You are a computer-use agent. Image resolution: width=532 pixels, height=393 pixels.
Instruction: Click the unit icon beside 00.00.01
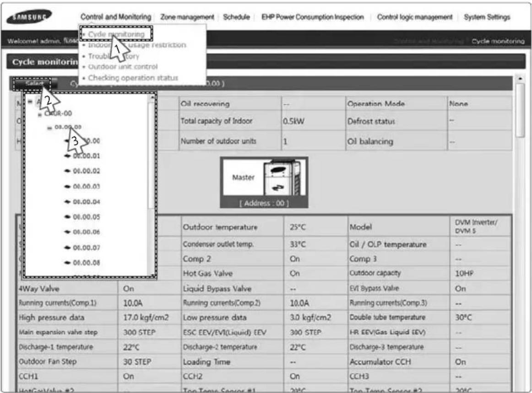(x=67, y=156)
